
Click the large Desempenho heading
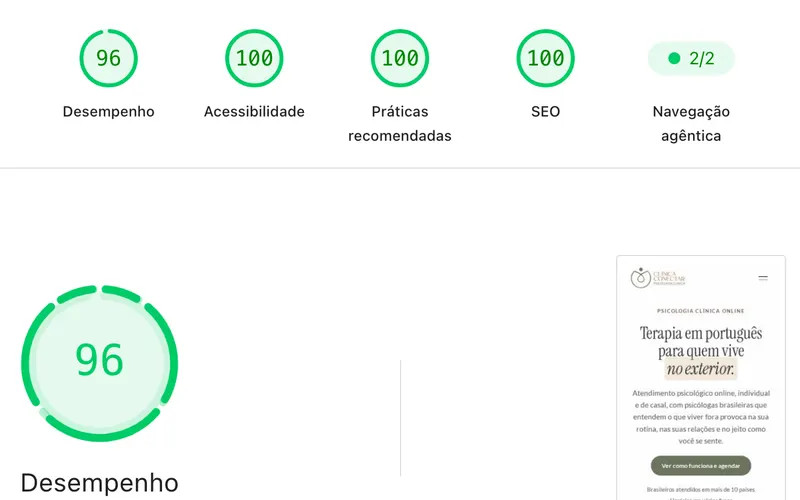(x=99, y=483)
